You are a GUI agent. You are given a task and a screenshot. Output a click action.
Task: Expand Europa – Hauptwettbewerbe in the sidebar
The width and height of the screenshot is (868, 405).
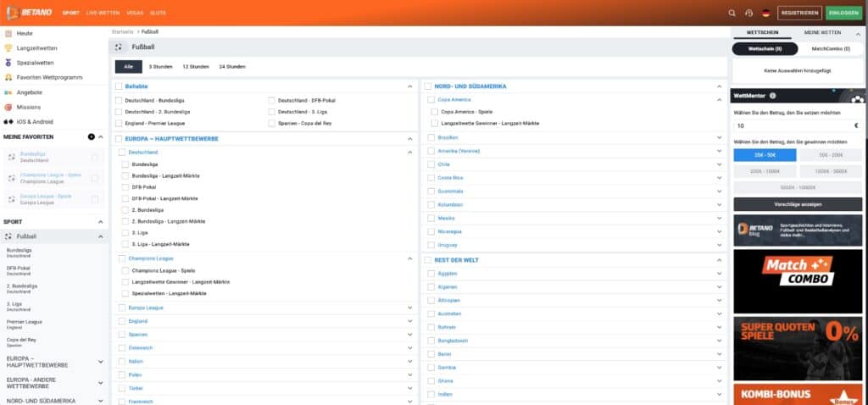[x=101, y=362]
